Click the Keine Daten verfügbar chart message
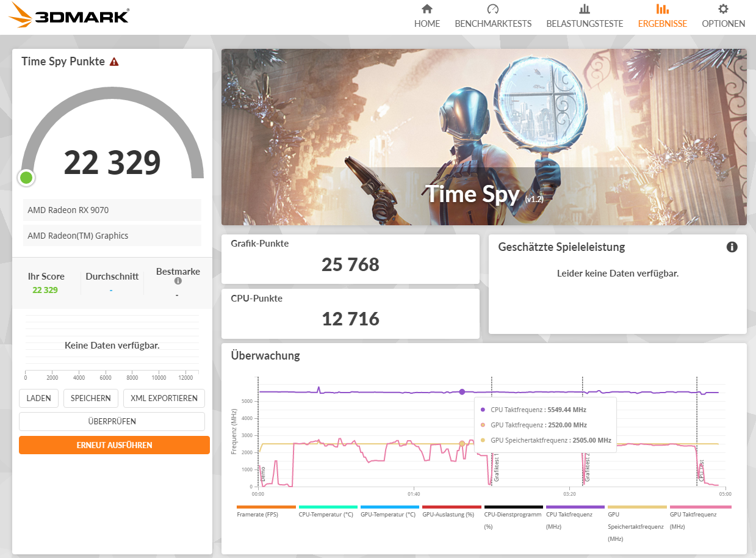 [x=112, y=346]
